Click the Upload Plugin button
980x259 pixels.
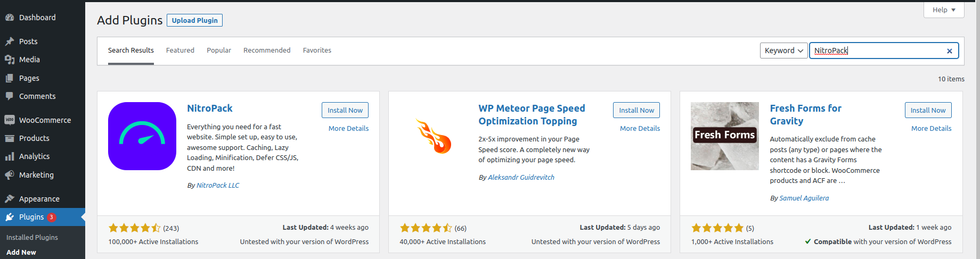tap(194, 20)
